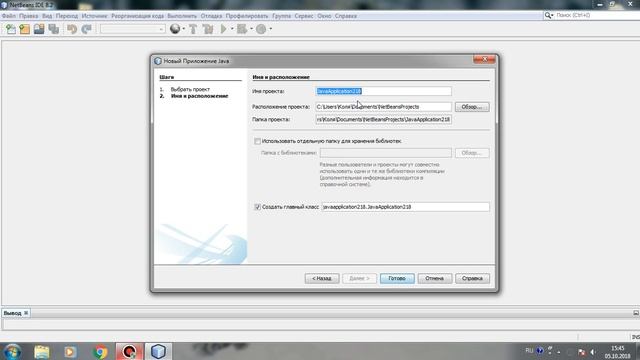This screenshot has width=640, height=360.
Task: Open the project configuration combo box
Action: pos(133,29)
